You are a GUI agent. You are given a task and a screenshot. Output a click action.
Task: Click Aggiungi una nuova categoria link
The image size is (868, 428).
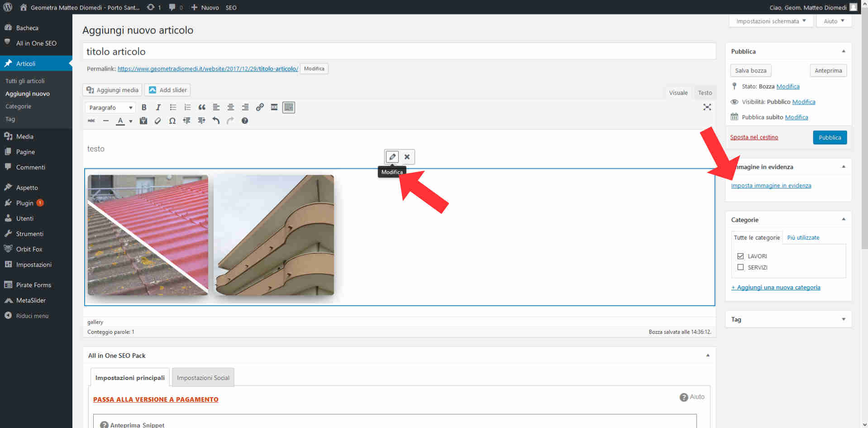(776, 288)
